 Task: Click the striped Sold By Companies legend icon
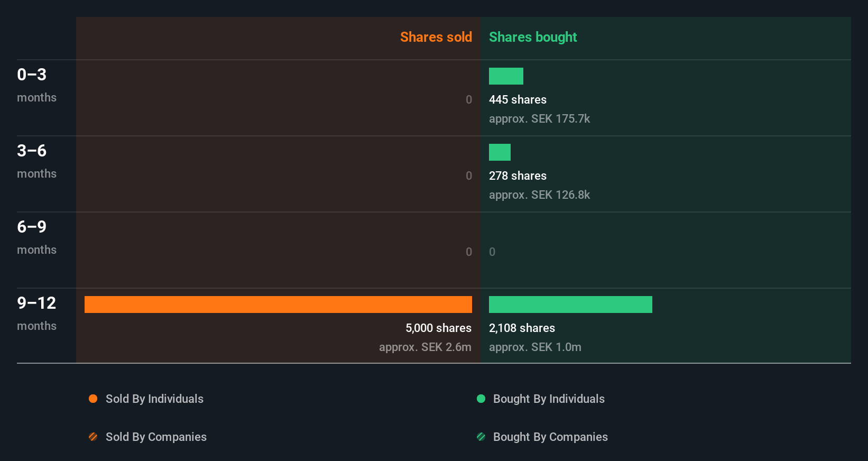tap(93, 437)
